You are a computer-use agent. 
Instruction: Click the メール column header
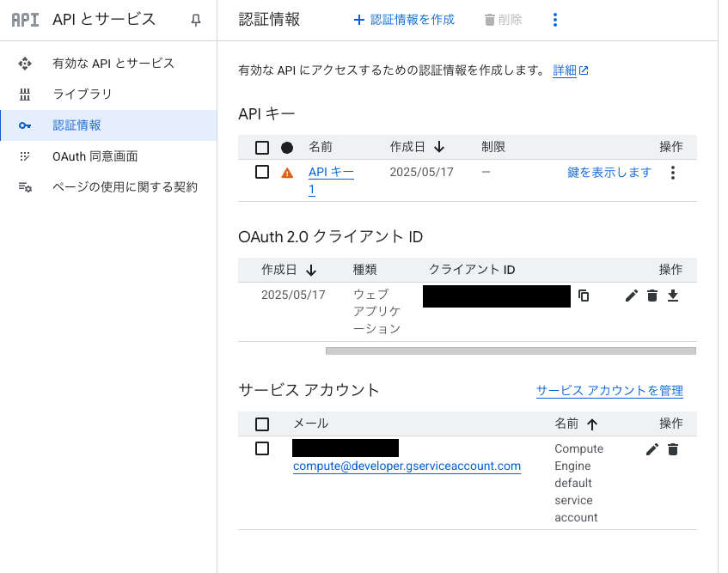[311, 424]
